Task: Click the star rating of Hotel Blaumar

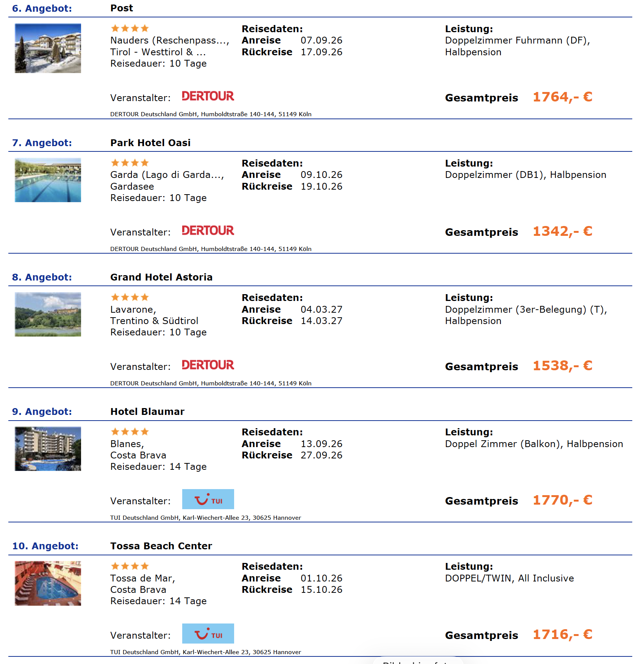Action: coord(130,432)
